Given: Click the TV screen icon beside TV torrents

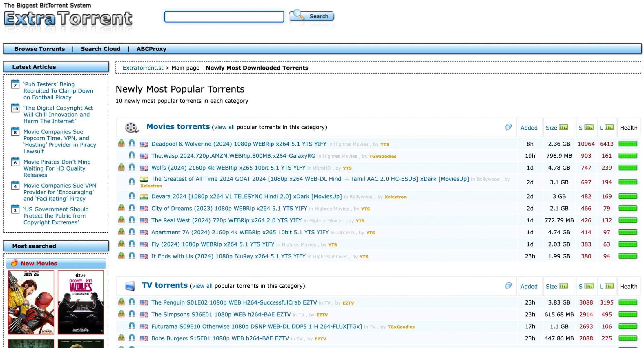Looking at the screenshot, I should [130, 286].
